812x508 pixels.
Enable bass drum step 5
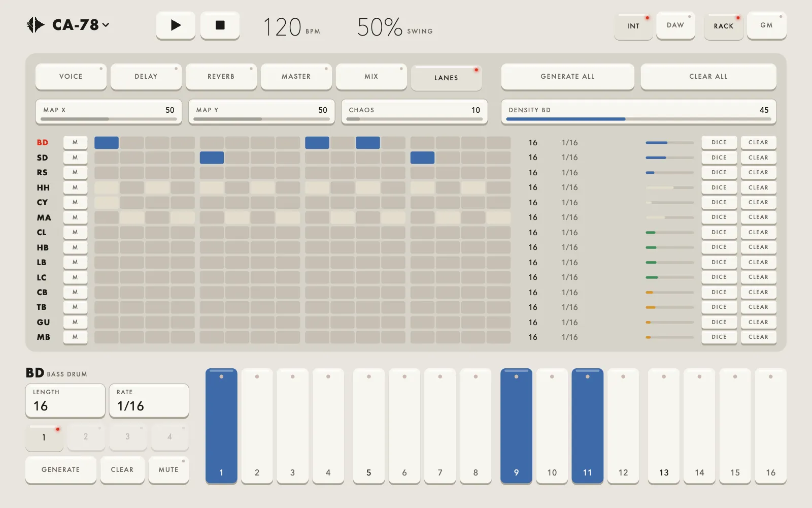[369, 426]
